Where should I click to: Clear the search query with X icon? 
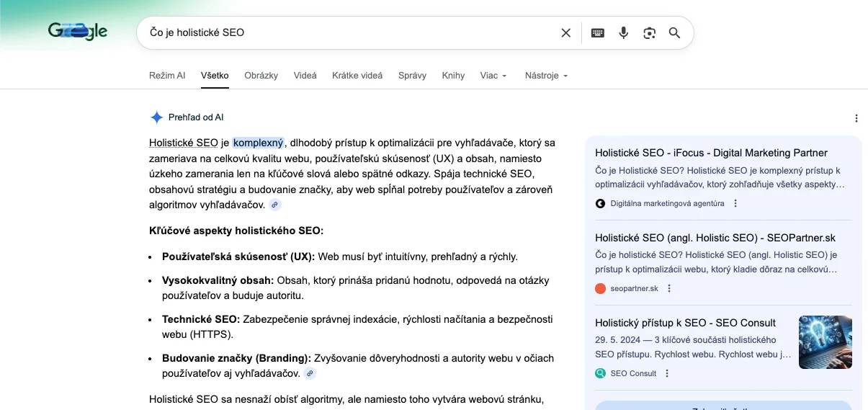pos(565,32)
